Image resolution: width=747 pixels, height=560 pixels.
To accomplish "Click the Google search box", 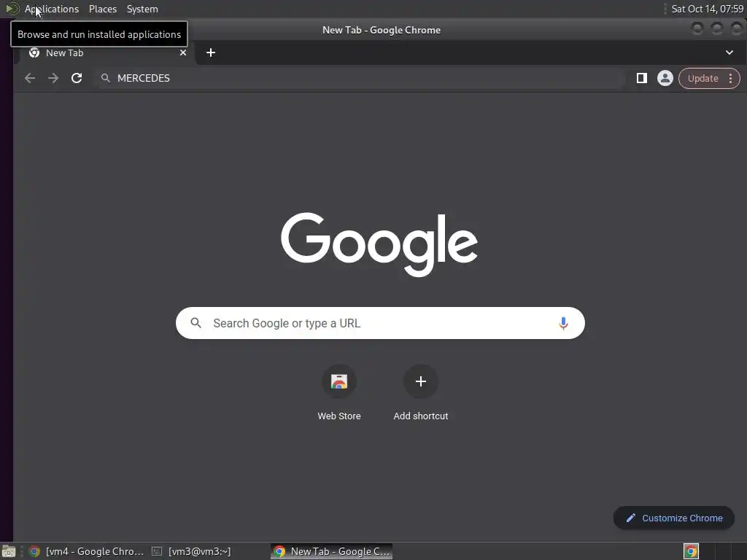I will pyautogui.click(x=380, y=323).
